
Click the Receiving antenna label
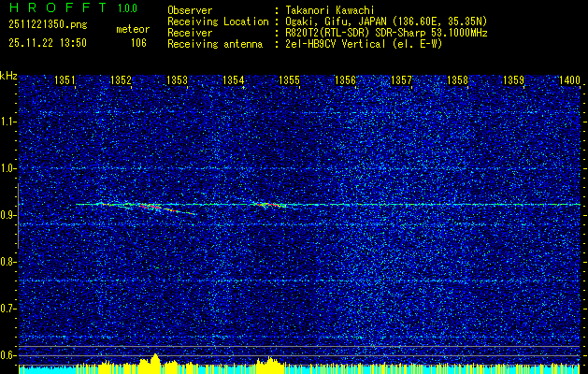(x=215, y=44)
